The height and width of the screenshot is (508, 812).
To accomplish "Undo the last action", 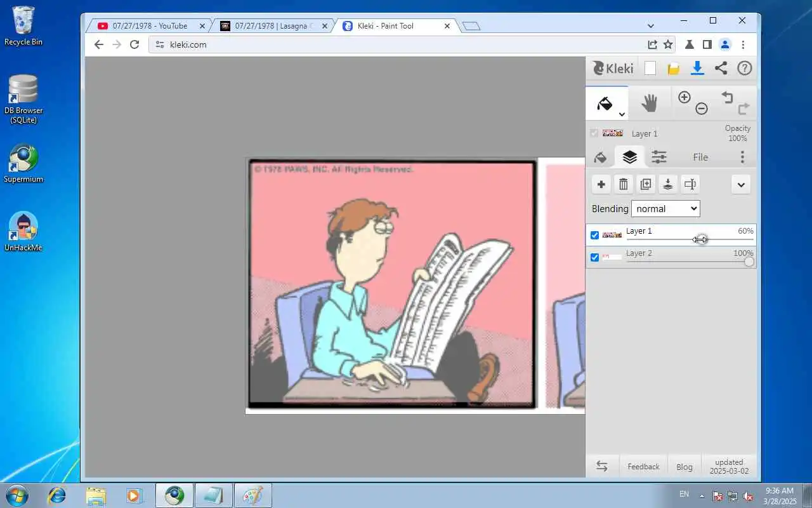I will click(727, 97).
